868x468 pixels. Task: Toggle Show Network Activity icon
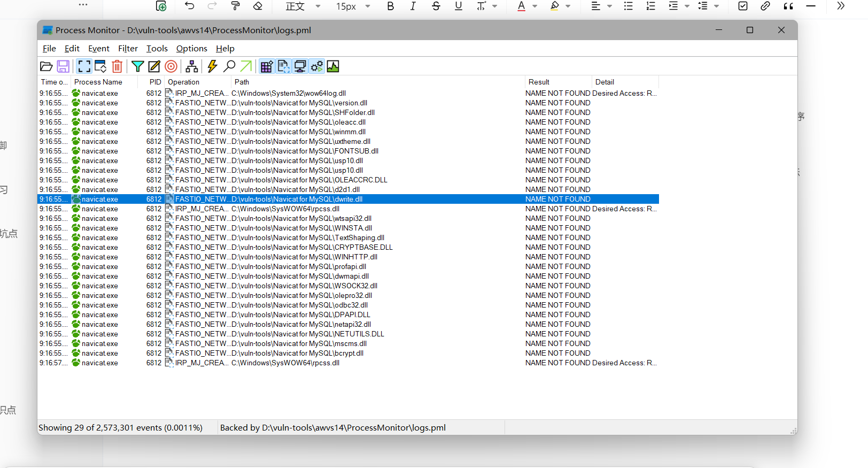click(x=300, y=66)
